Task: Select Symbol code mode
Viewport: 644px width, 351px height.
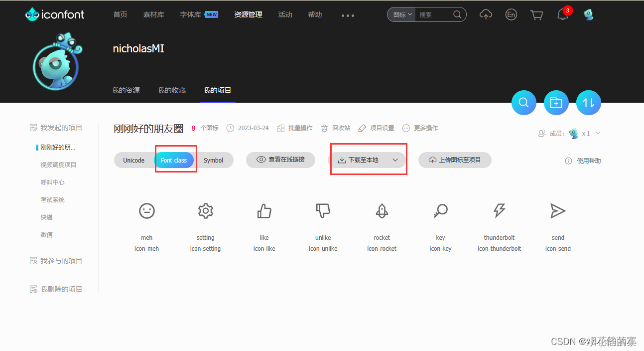Action: 214,160
